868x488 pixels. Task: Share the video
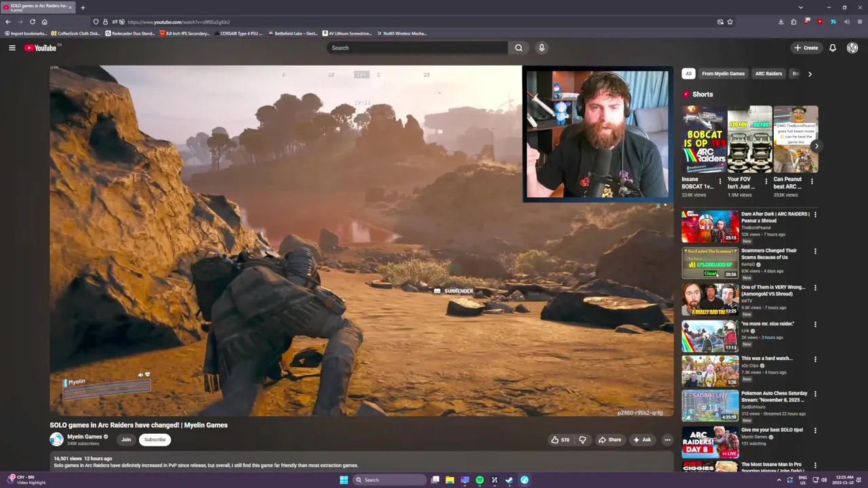coord(609,440)
